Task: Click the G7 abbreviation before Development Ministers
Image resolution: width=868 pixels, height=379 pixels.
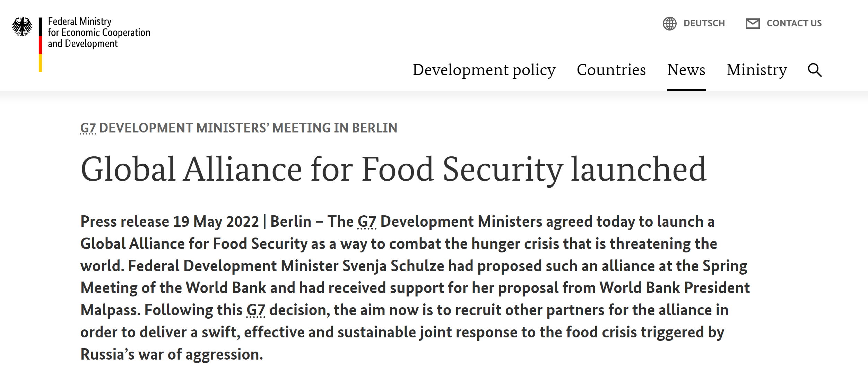Action: tap(367, 222)
